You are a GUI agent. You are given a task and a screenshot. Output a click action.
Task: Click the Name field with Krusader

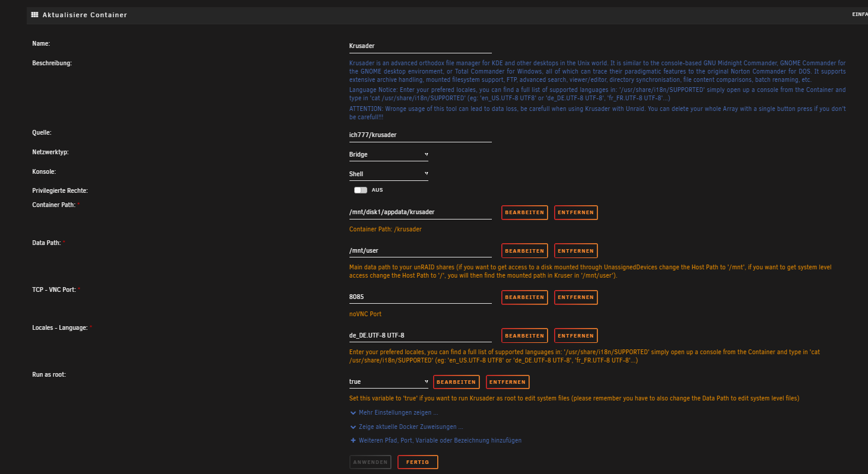[421, 46]
